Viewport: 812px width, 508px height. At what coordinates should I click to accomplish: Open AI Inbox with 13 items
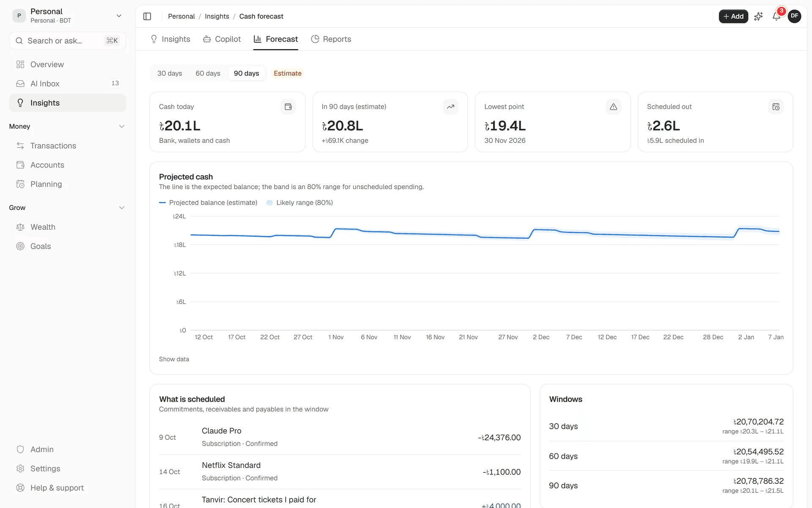click(68, 83)
